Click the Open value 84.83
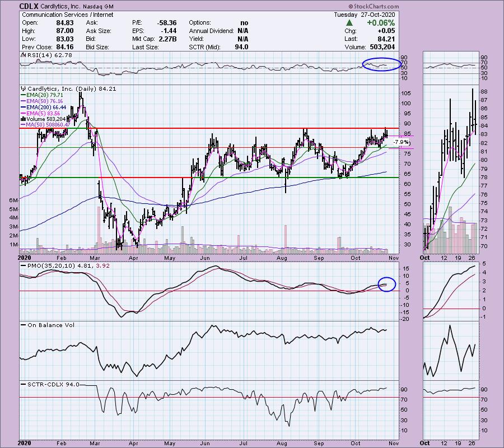504x448 pixels. click(65, 23)
